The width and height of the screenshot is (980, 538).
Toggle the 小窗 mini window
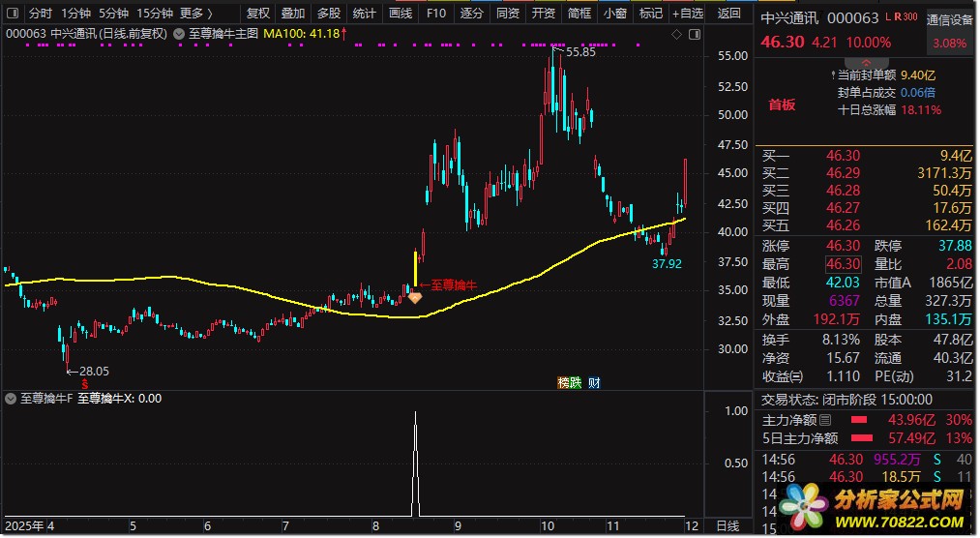coord(614,14)
